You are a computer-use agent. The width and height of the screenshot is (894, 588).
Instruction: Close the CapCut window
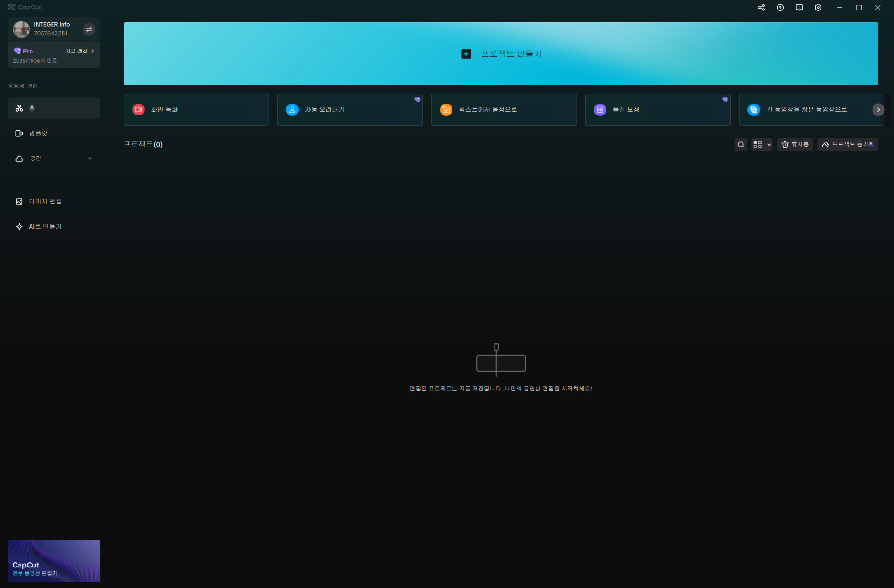(878, 8)
